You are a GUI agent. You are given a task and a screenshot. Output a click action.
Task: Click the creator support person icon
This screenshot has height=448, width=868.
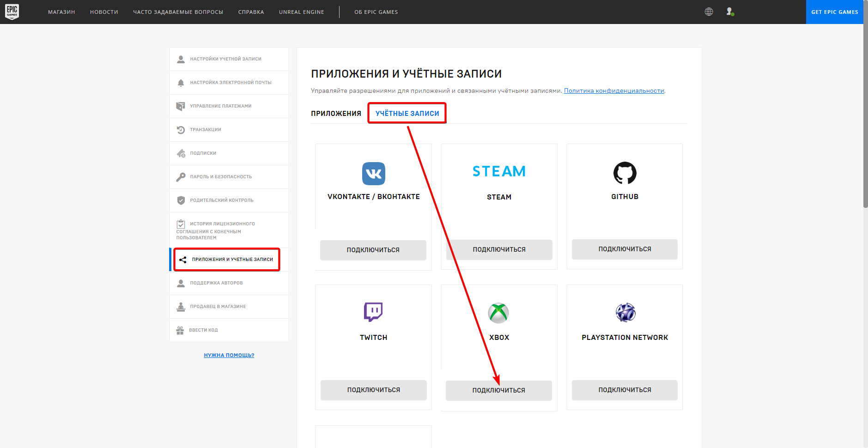[x=181, y=283]
